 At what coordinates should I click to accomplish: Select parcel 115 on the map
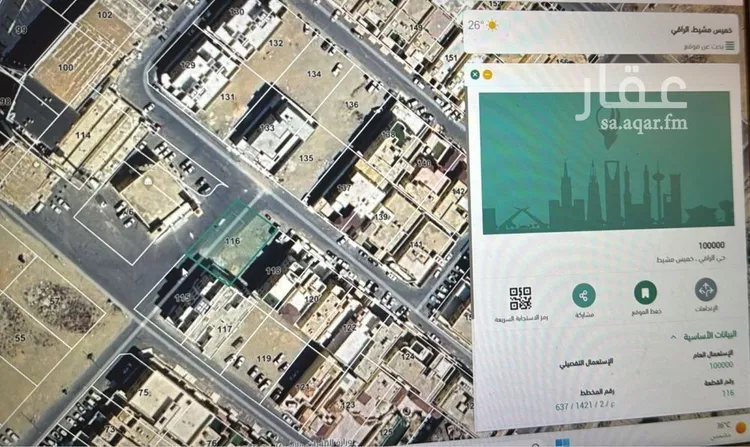181,298
